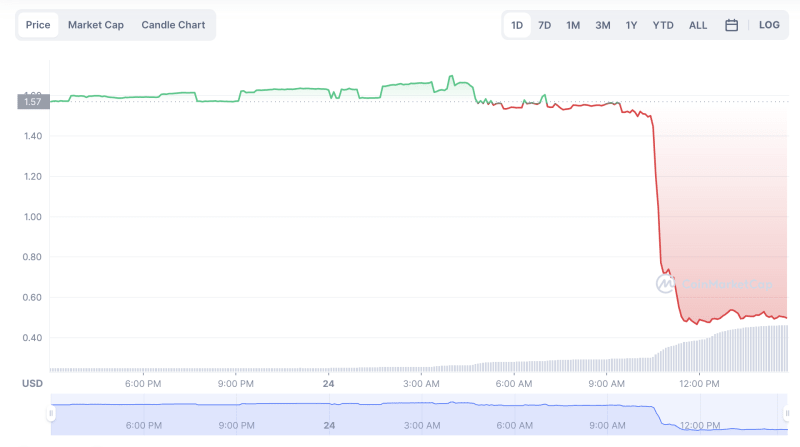Click the 1.57 price marker label

(33, 102)
